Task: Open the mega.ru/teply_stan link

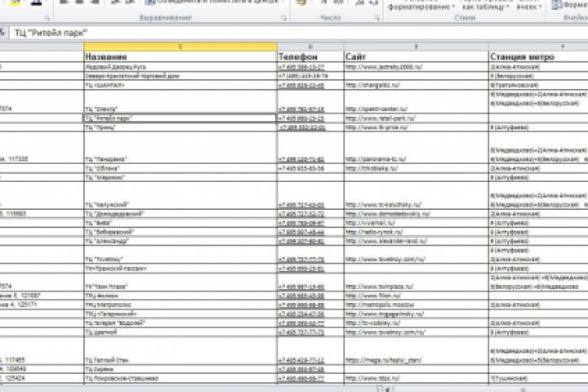Action: (x=383, y=360)
